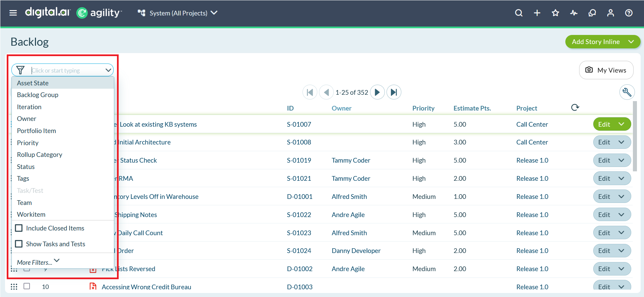Select Rollup Category filter option
The image size is (644, 297).
[x=63, y=155]
